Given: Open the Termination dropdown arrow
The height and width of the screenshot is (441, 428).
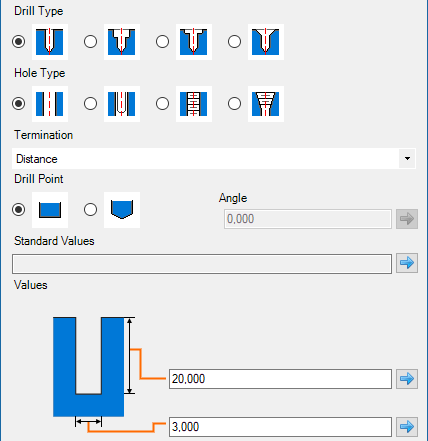Looking at the screenshot, I should point(407,159).
